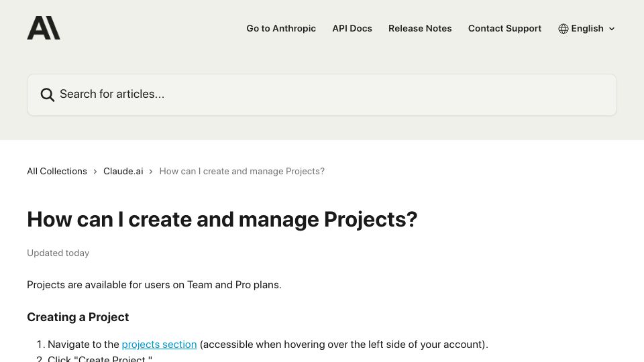The image size is (644, 362).
Task: Click breadcrumb chevron after Claude.ai
Action: click(151, 172)
